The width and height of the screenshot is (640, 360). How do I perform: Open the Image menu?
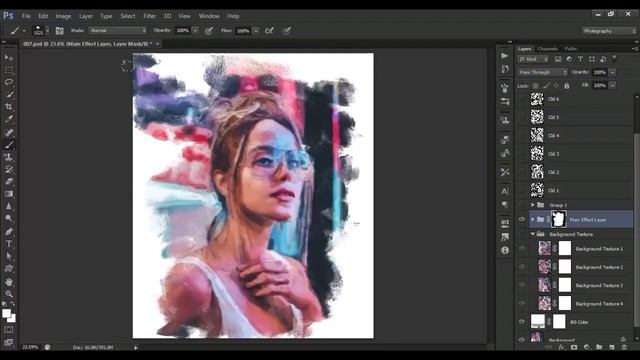[63, 16]
